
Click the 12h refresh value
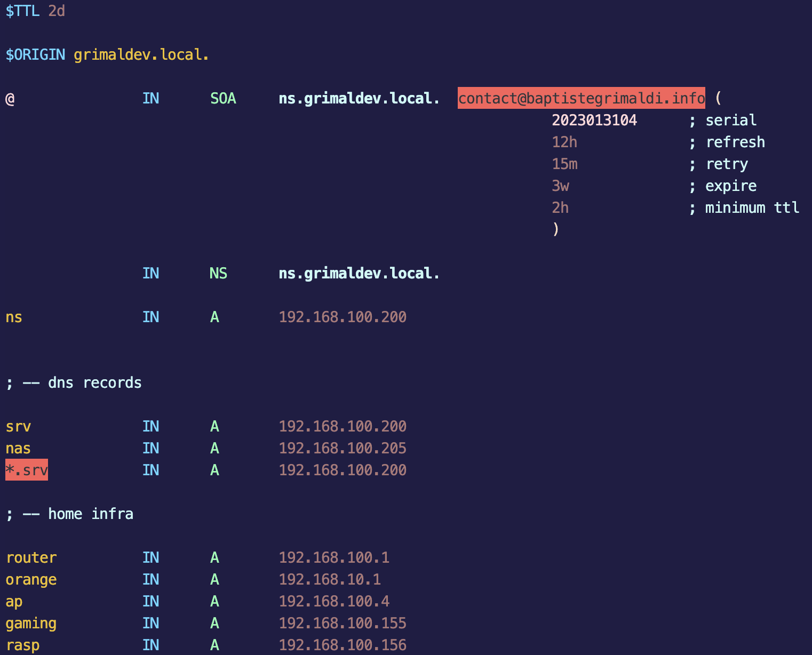(564, 142)
